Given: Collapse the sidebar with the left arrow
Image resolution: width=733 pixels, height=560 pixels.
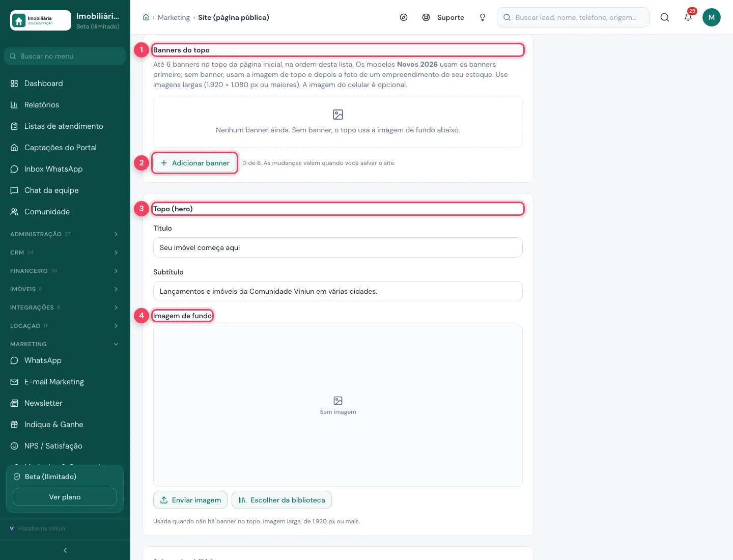Looking at the screenshot, I should (65, 550).
